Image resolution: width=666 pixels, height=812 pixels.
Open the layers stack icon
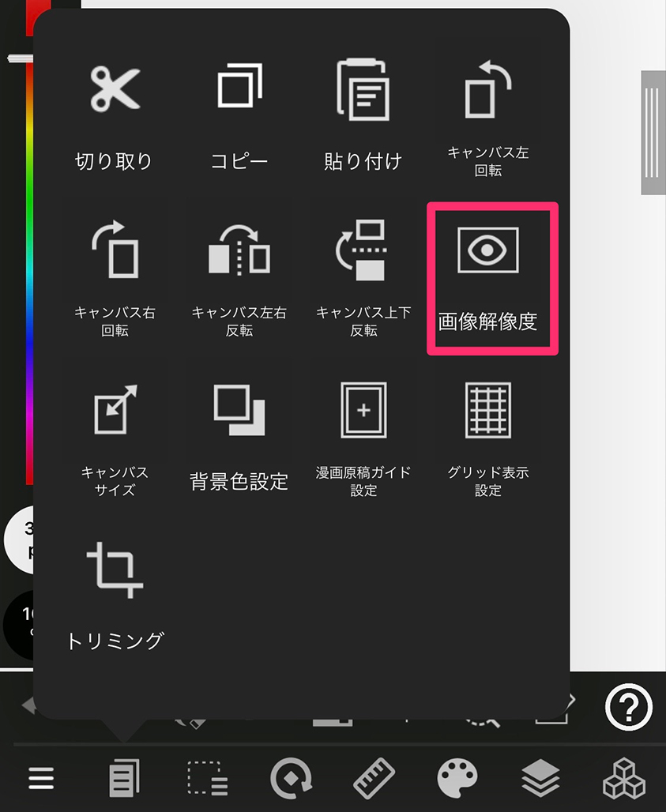540,778
